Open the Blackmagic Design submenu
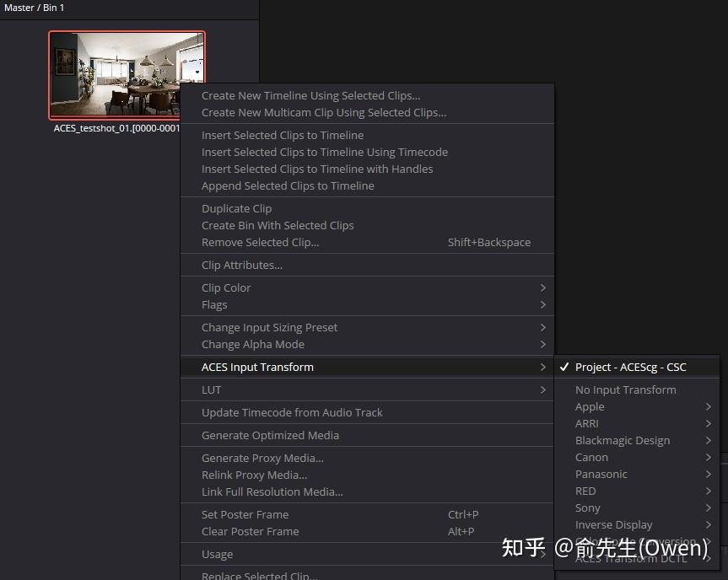728x580 pixels. point(623,440)
